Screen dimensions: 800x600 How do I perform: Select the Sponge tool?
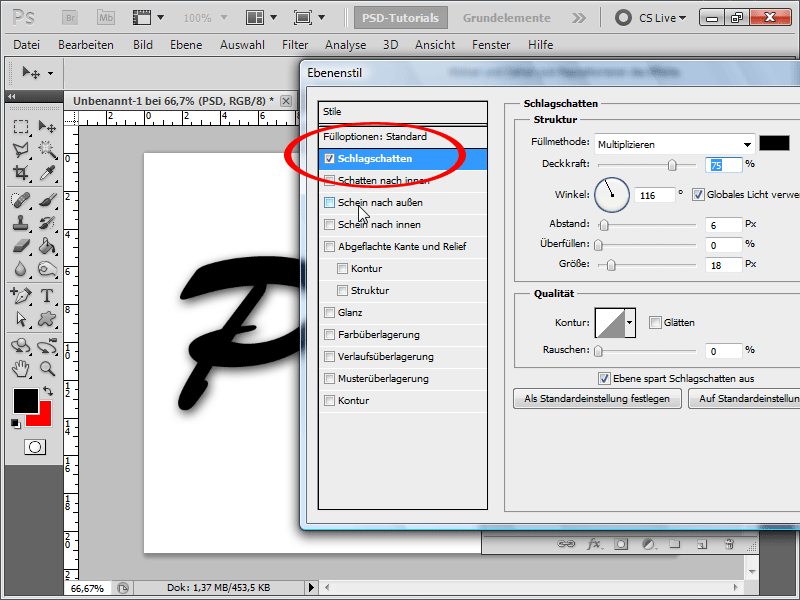coord(47,269)
